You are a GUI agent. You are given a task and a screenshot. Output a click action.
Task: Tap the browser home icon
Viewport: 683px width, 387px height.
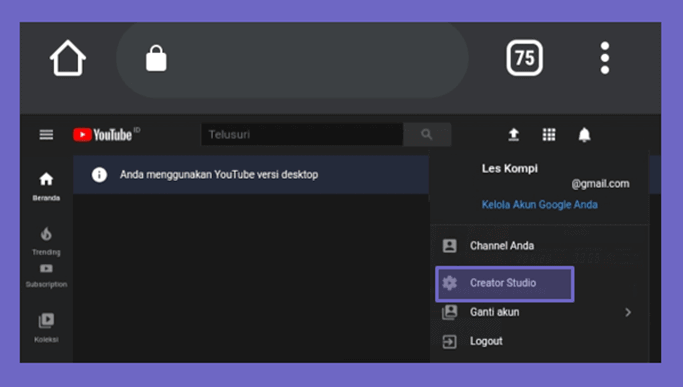click(68, 58)
